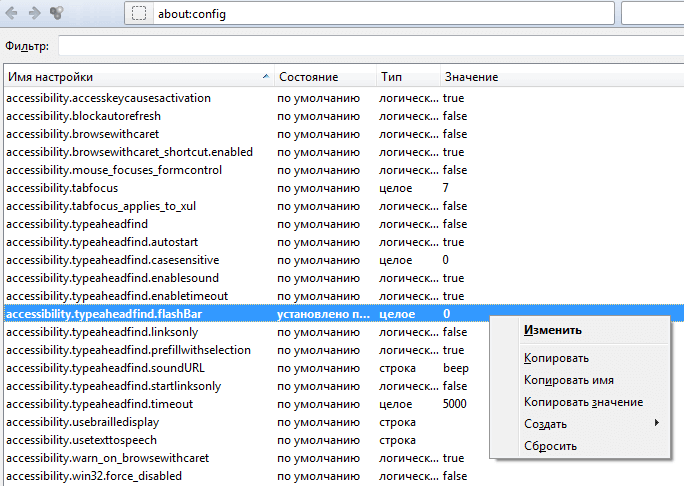Click the forward arrow navigation button
684x486 pixels.
coord(36,13)
